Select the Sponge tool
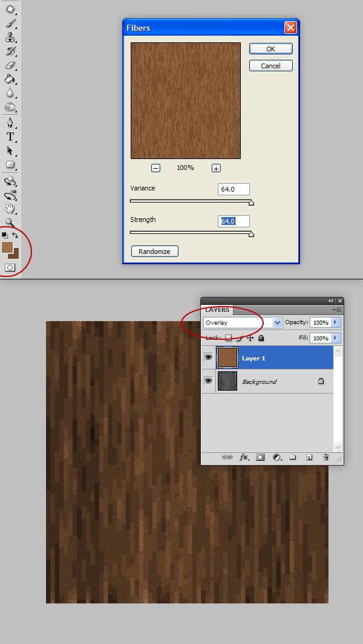 pos(10,107)
